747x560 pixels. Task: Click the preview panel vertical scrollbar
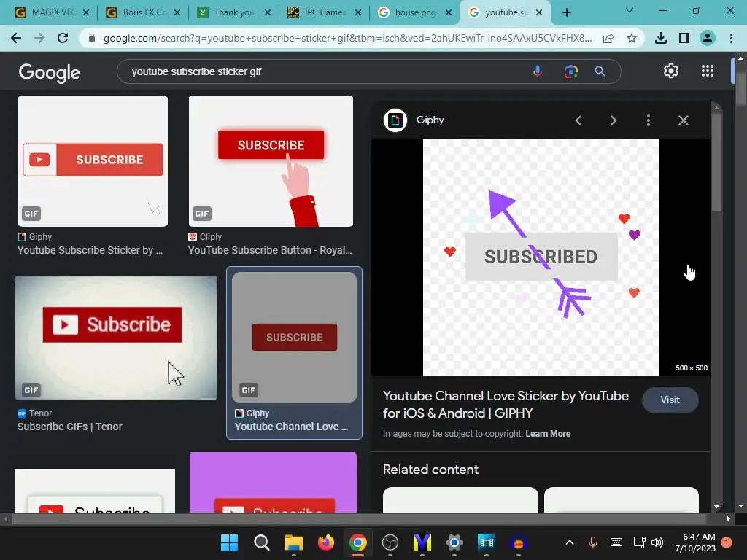pyautogui.click(x=716, y=162)
